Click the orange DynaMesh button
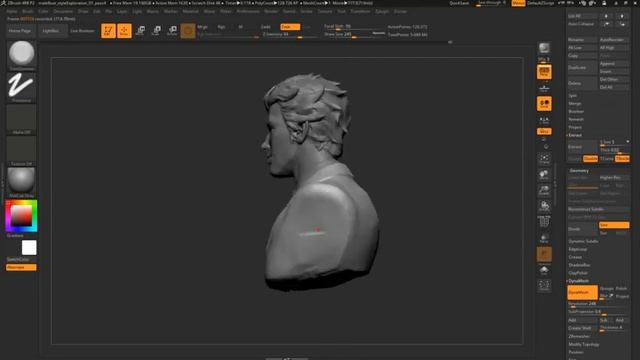The image size is (640, 360). [582, 293]
